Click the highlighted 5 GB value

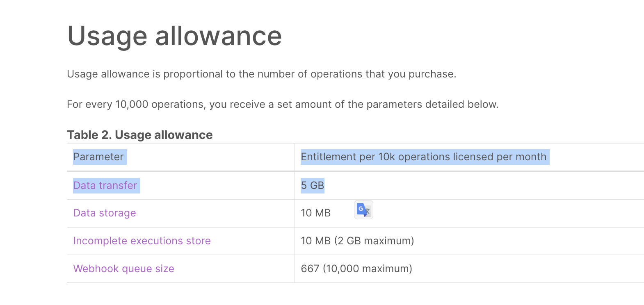pyautogui.click(x=313, y=186)
